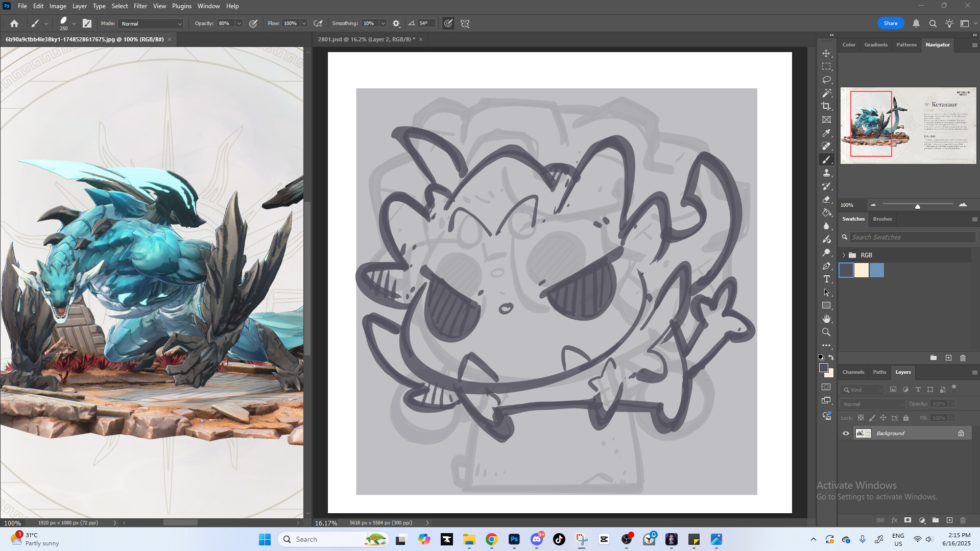Viewport: 980px width, 551px height.
Task: Select the Lasso tool
Action: [826, 80]
